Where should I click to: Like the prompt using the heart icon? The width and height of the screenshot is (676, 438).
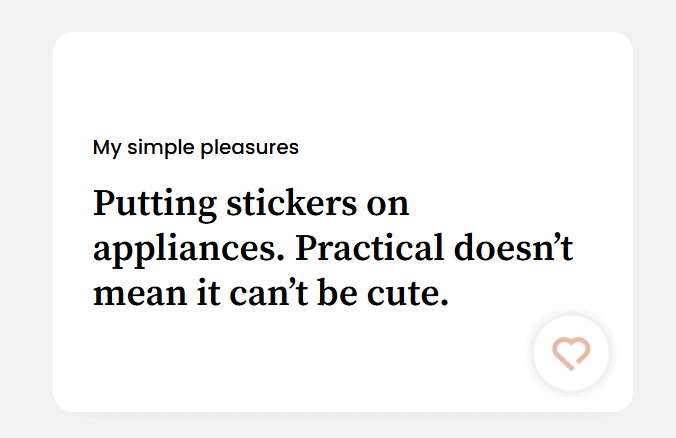(572, 353)
